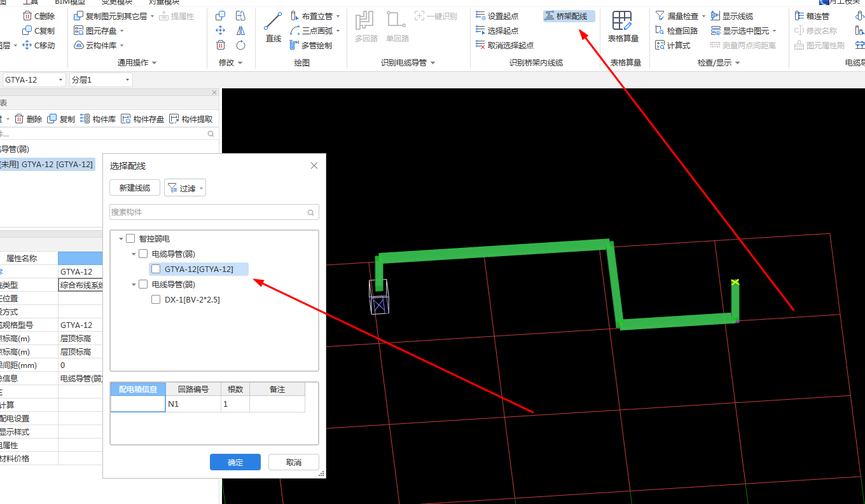865x504 pixels.
Task: Click the move arrows icon in 修改 group
Action: [x=221, y=31]
